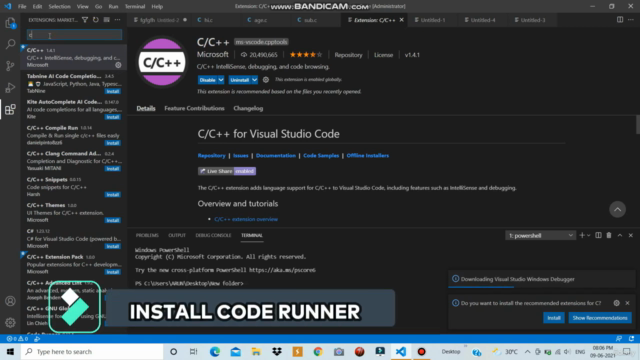Install the C/C++ Snippets extension
The width and height of the screenshot is (640, 360).
[113, 195]
